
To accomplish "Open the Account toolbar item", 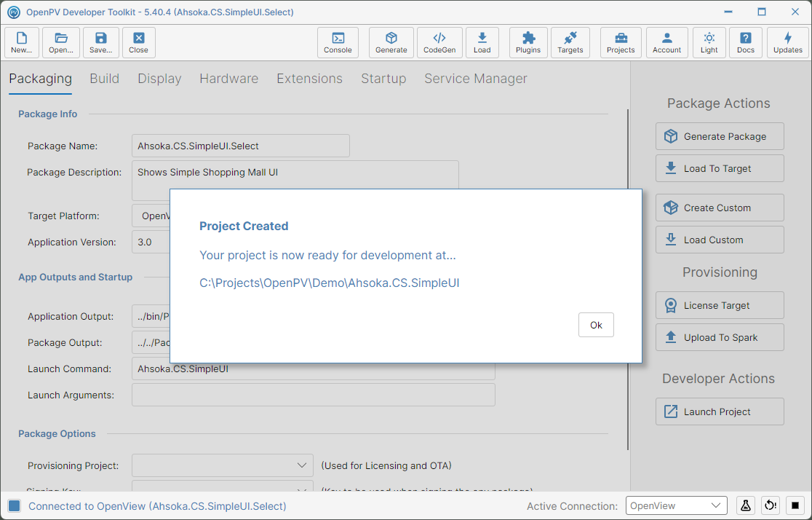I will 667,42.
